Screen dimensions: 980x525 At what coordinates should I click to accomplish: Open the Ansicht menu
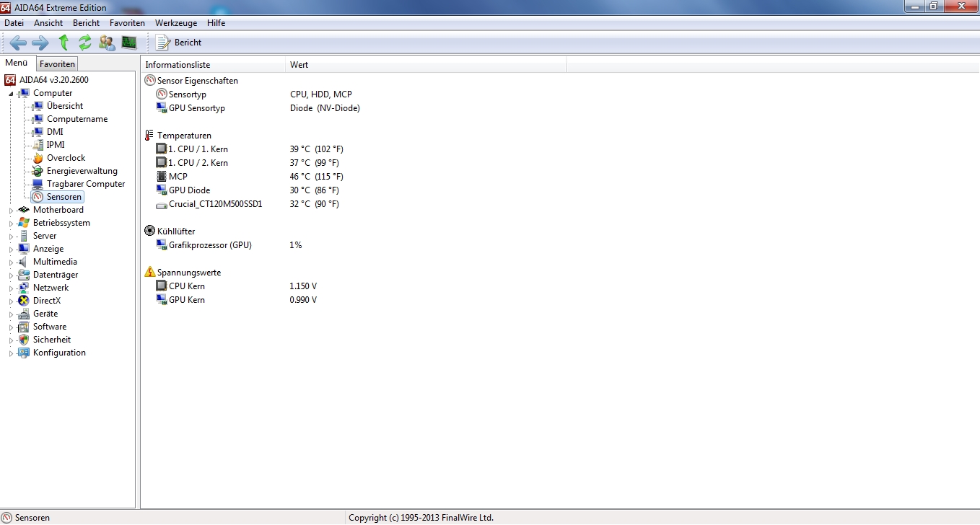[x=48, y=23]
